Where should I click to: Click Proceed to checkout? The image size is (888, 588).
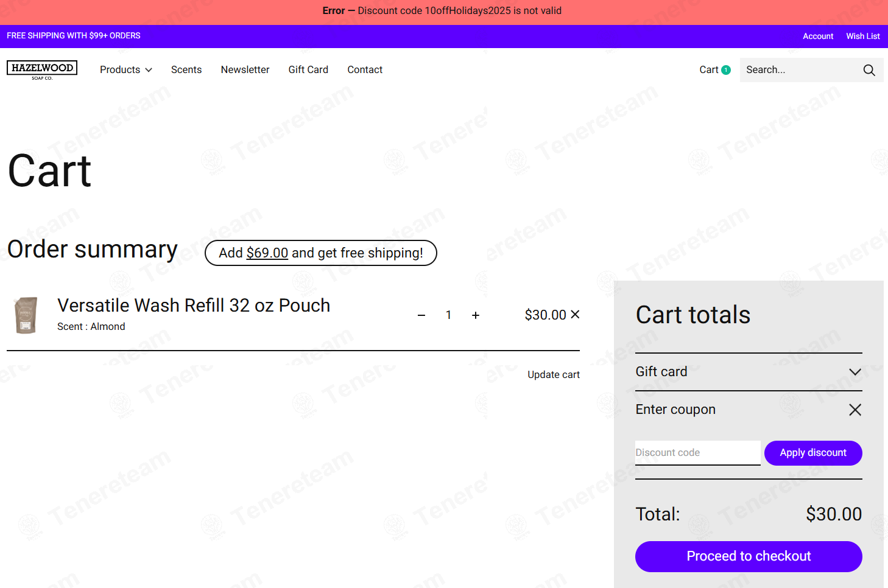(x=749, y=556)
